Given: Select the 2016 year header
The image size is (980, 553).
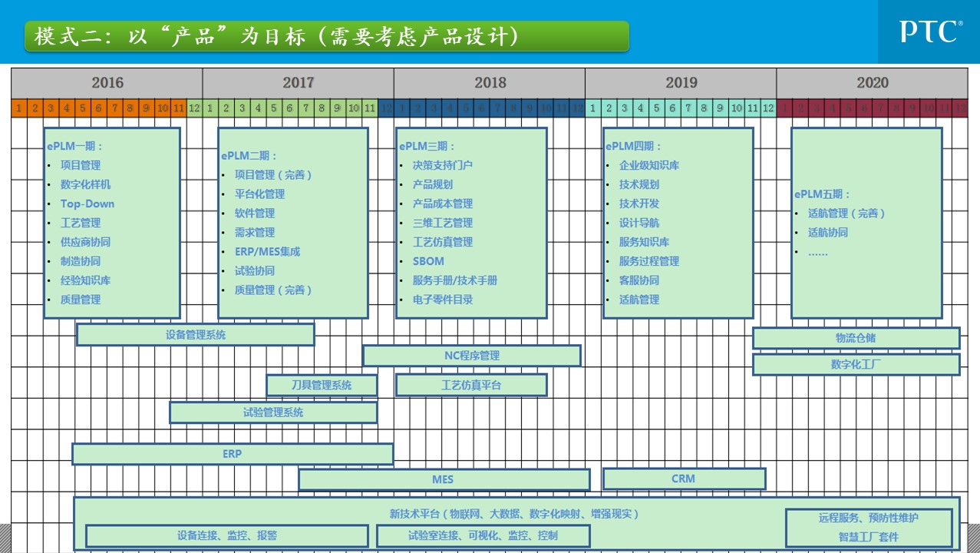Looking at the screenshot, I should coord(107,83).
